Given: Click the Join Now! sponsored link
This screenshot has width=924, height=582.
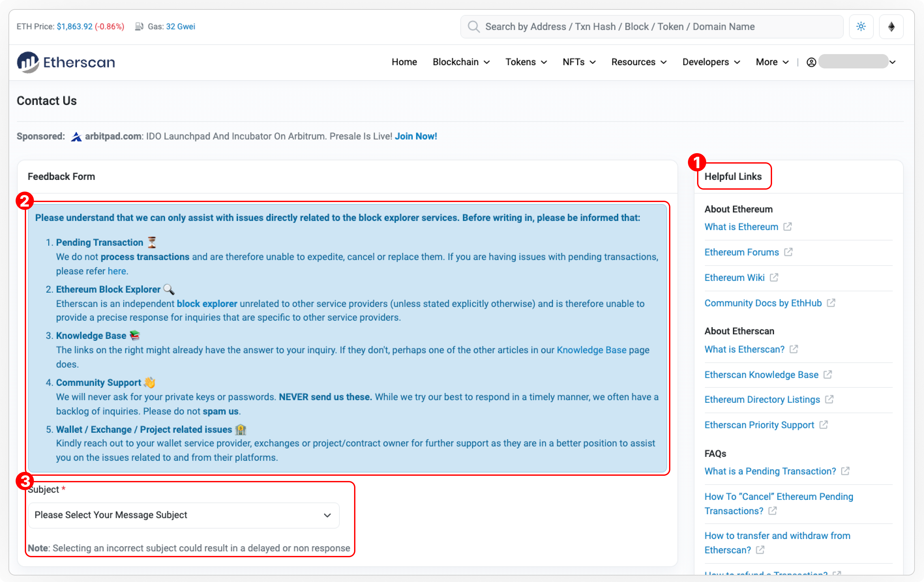Looking at the screenshot, I should tap(416, 136).
